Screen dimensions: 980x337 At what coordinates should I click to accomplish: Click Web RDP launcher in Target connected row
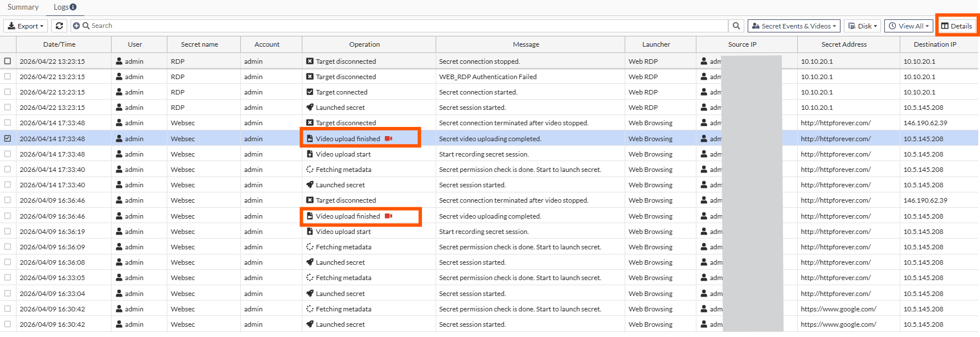(643, 92)
